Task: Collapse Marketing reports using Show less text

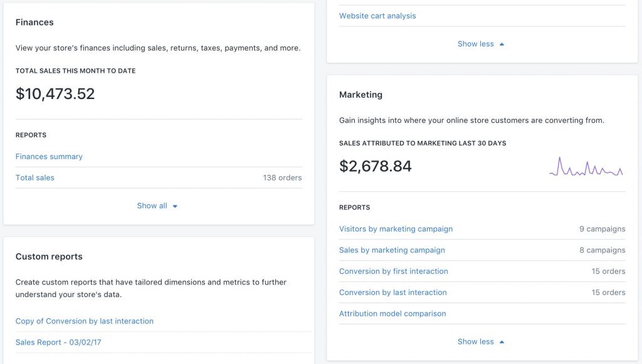Action: tap(475, 341)
